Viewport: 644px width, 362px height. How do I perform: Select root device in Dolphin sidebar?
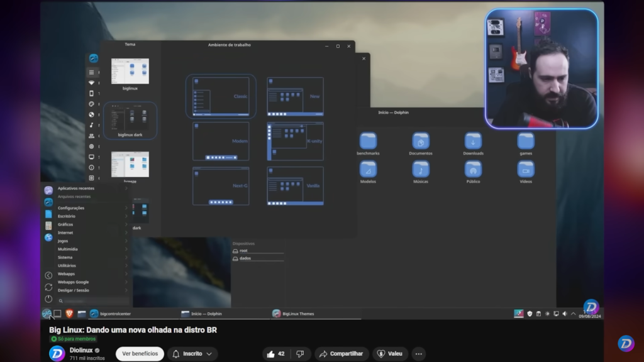point(258,251)
